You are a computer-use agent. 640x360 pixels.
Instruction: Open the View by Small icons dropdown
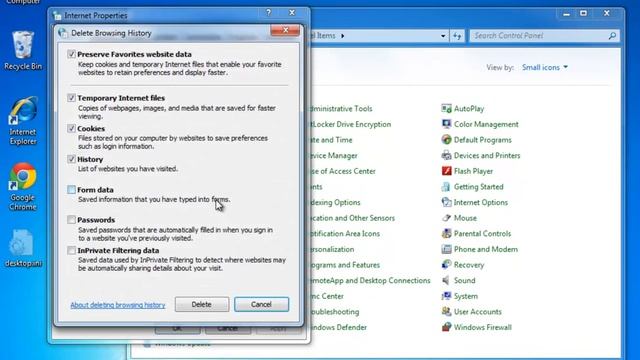545,67
